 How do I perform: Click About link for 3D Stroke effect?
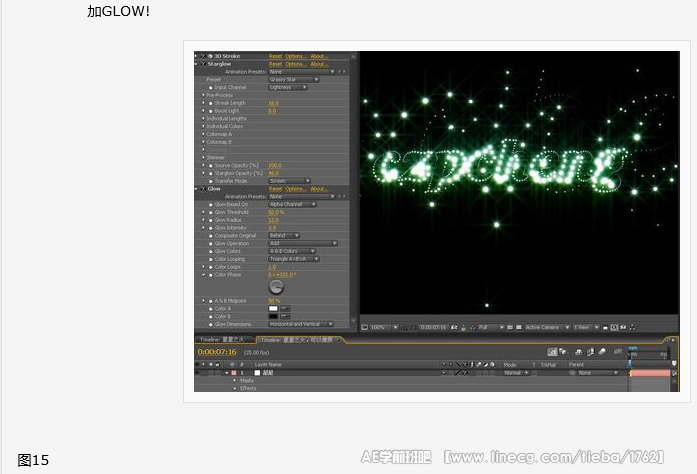pos(319,56)
